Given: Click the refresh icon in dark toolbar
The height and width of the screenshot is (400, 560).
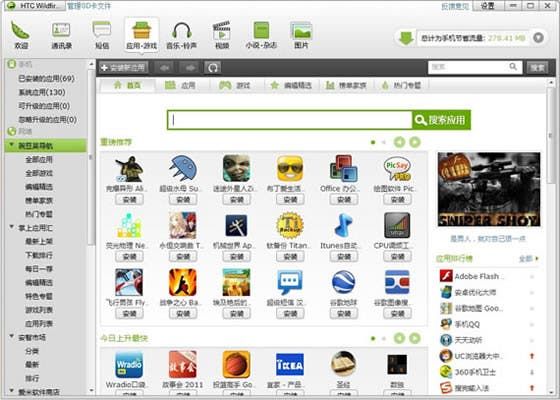Looking at the screenshot, I should point(213,68).
